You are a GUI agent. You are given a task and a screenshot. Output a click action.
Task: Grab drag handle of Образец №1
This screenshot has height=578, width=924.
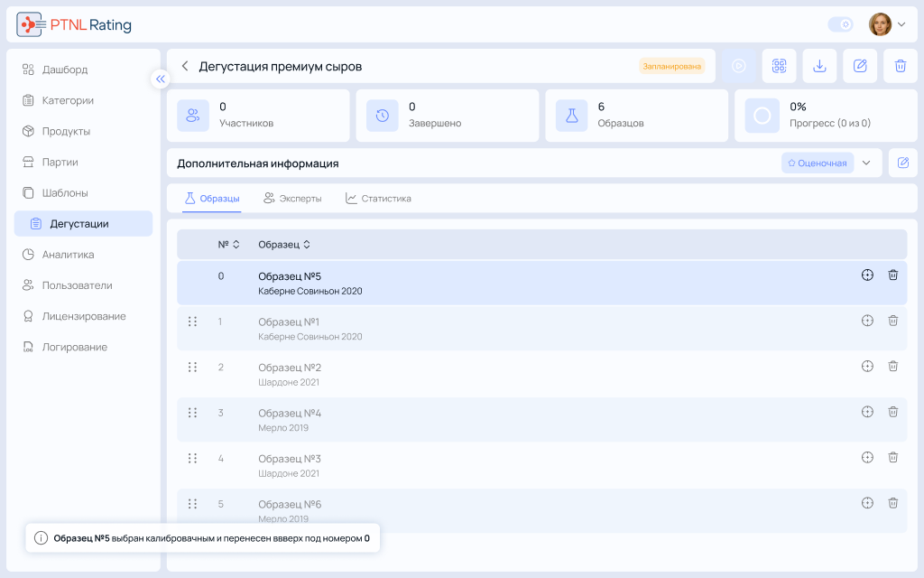pyautogui.click(x=192, y=322)
